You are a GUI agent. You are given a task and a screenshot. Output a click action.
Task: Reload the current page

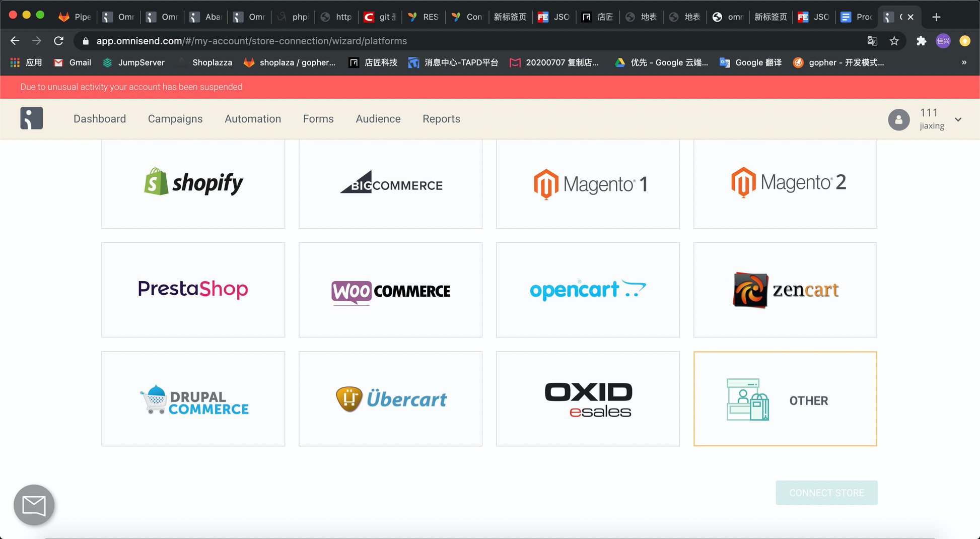[58, 41]
